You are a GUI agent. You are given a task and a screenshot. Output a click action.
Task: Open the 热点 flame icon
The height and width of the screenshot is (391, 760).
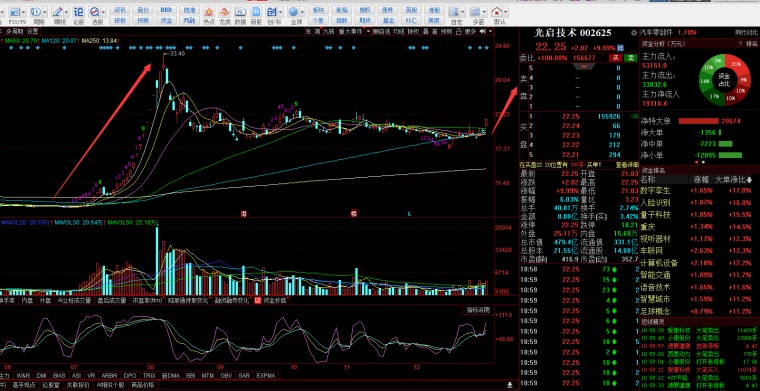click(x=209, y=12)
